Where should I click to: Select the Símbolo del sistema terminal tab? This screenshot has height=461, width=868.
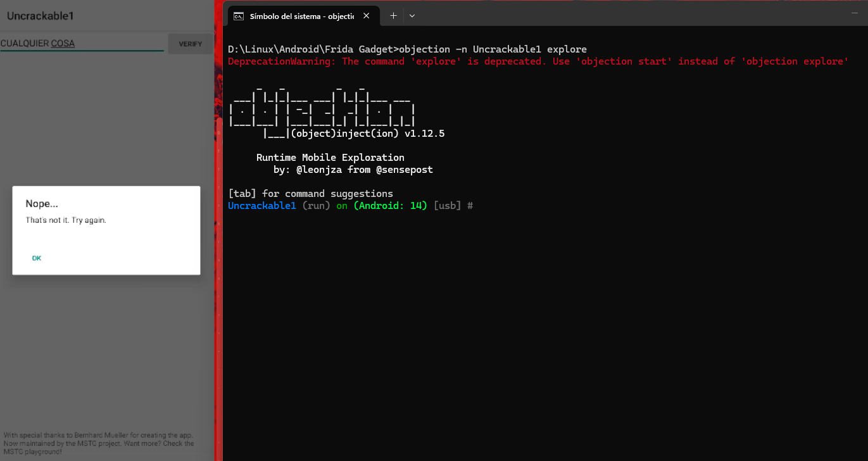coord(303,16)
